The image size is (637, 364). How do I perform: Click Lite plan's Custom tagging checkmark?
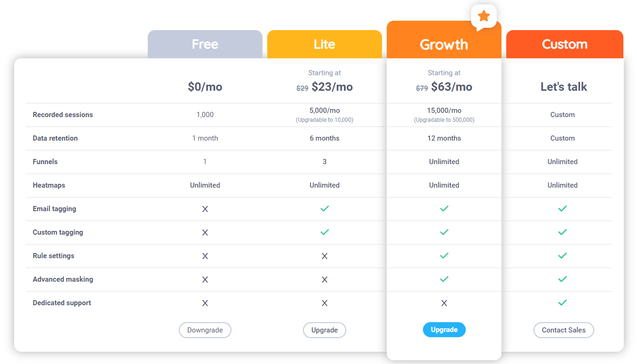tap(325, 232)
